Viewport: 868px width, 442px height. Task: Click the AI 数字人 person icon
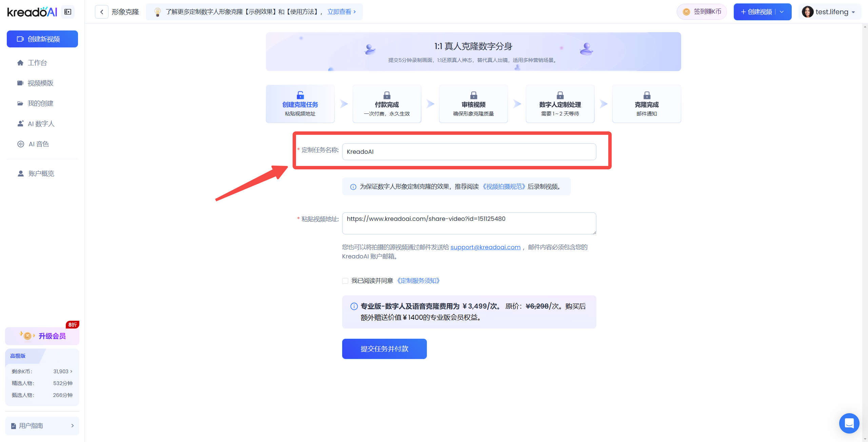[x=20, y=124]
